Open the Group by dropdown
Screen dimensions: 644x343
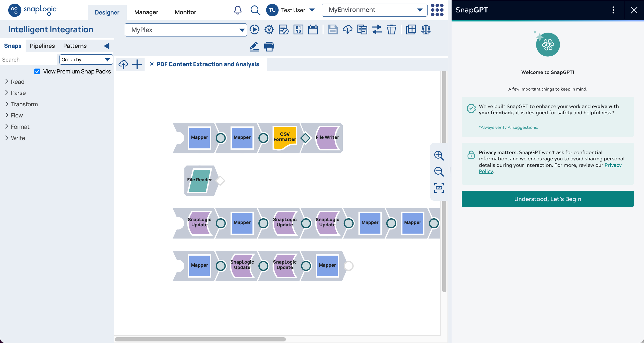pos(86,60)
